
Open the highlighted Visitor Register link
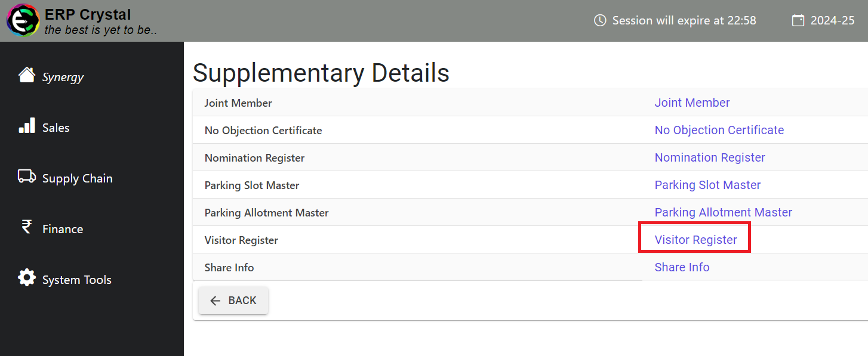(694, 239)
